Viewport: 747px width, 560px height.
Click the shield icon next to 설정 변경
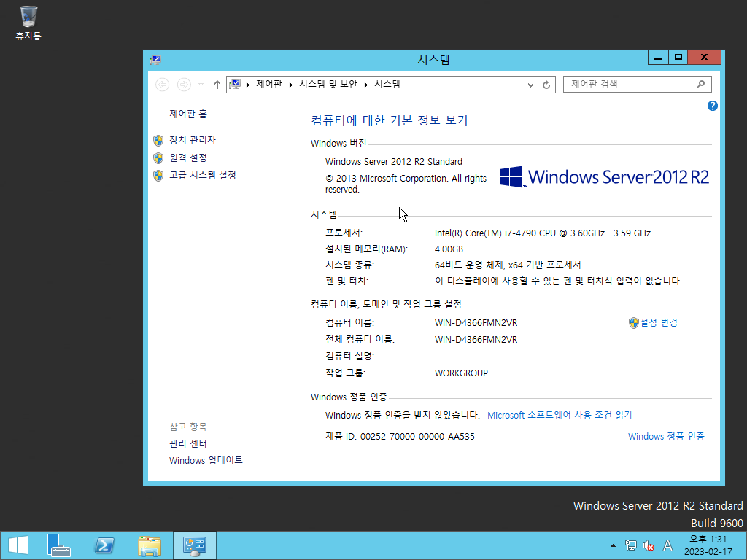click(634, 323)
